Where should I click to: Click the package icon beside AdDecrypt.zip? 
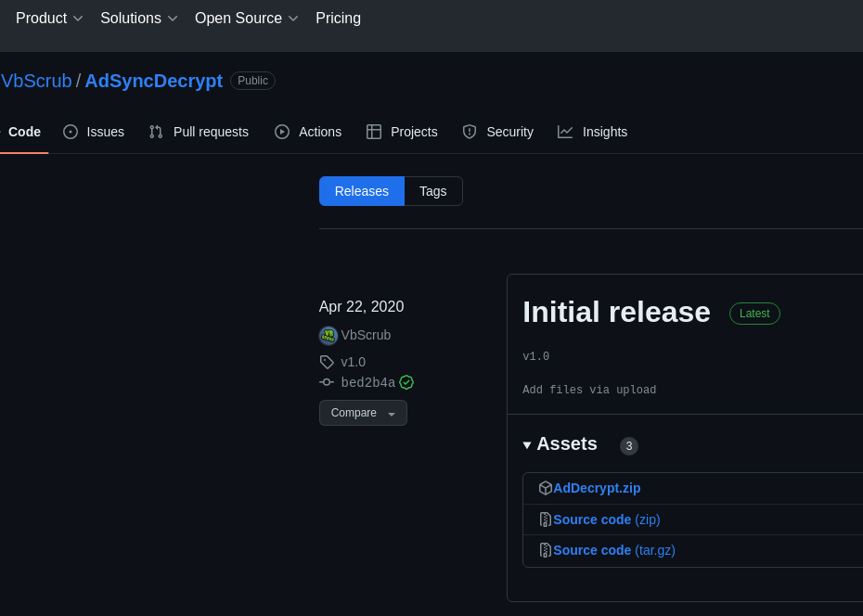coord(546,488)
